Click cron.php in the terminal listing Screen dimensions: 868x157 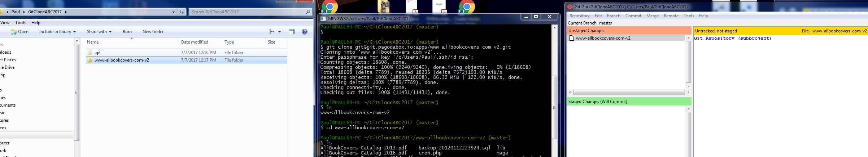pyautogui.click(x=430, y=153)
